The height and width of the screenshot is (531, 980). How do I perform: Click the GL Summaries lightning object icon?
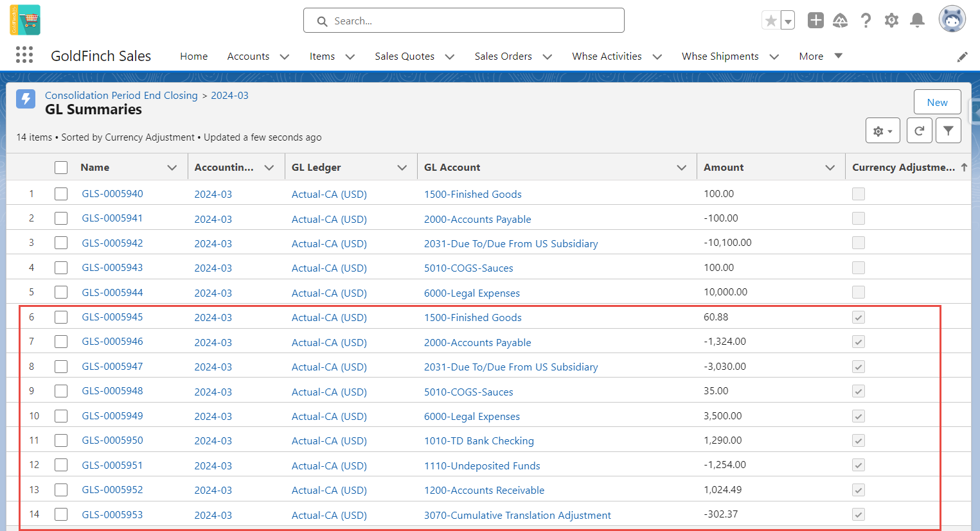click(x=26, y=99)
